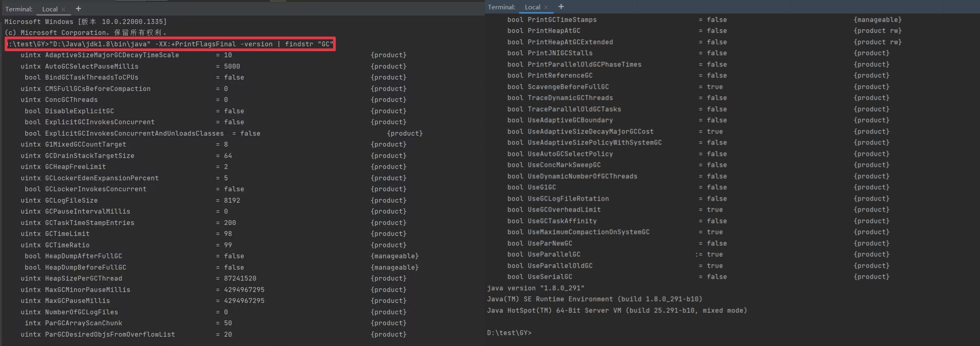Click the UseMaximumCompactionOnSystemGC flag

588,231
